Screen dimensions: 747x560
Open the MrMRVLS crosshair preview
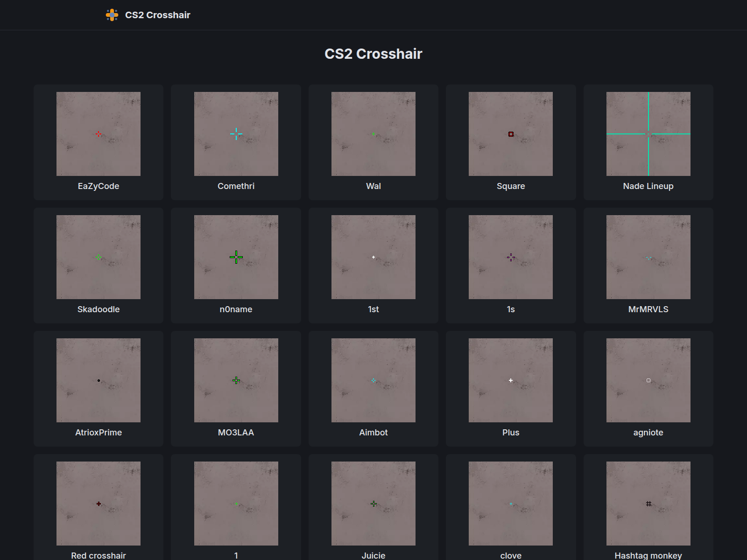pyautogui.click(x=648, y=257)
